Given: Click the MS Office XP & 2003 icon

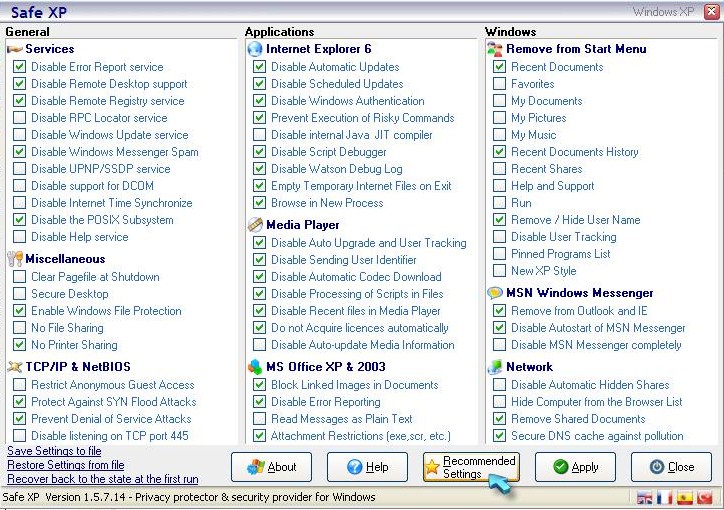Looking at the screenshot, I should (x=255, y=367).
